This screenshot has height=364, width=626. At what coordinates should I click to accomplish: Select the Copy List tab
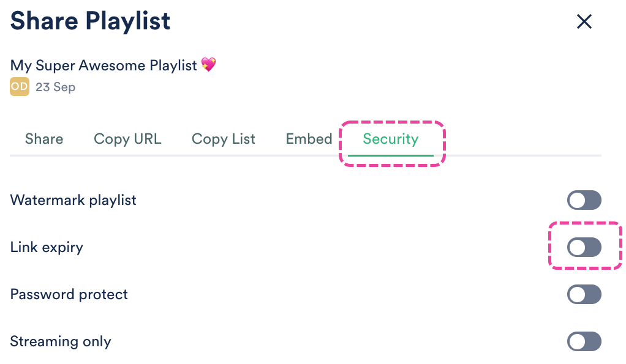[224, 139]
